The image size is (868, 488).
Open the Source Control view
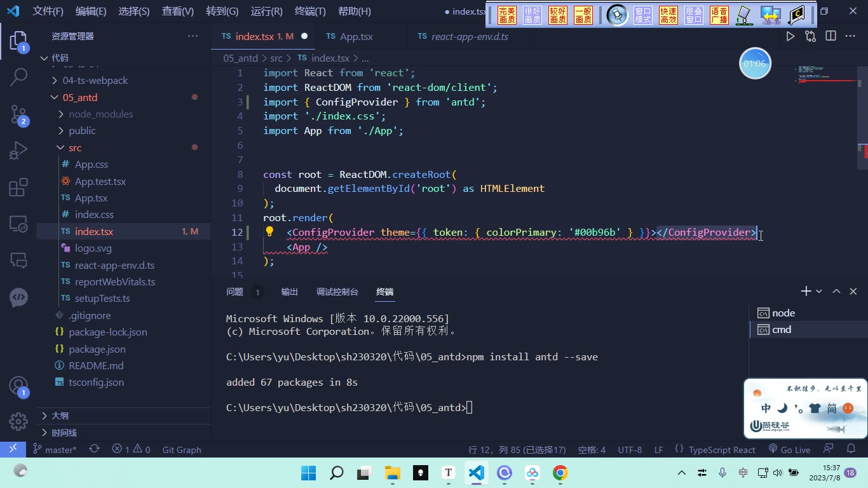18,114
